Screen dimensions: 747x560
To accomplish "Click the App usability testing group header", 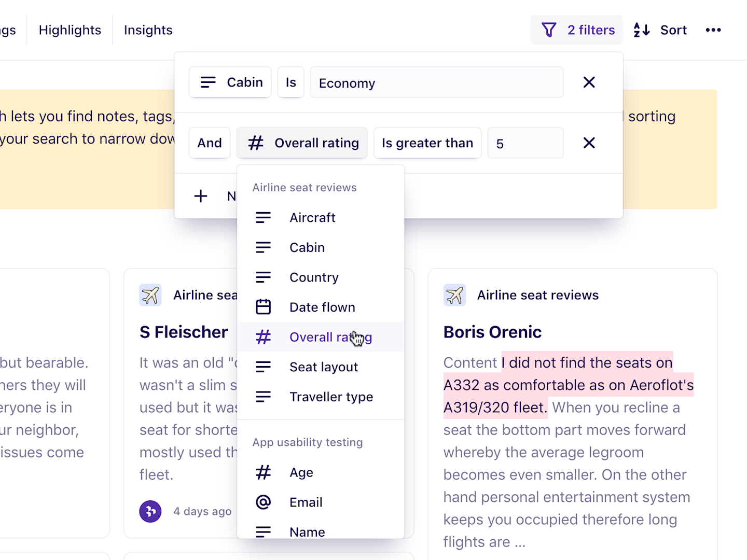I will click(x=308, y=442).
